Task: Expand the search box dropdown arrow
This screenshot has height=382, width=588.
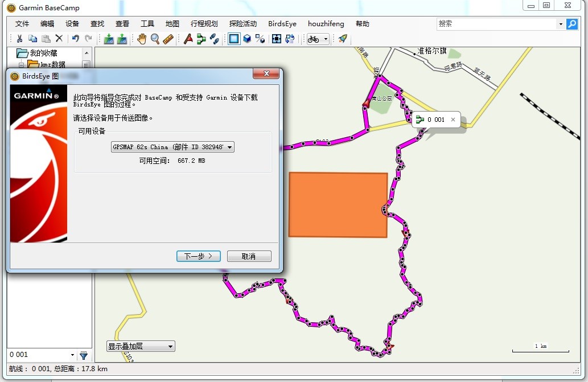Action: (561, 24)
